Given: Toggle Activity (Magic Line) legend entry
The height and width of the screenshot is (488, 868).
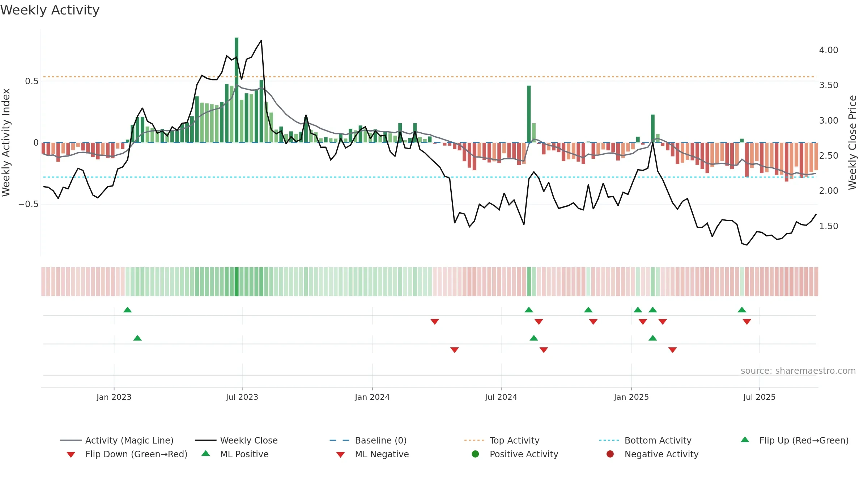Looking at the screenshot, I should coord(117,440).
